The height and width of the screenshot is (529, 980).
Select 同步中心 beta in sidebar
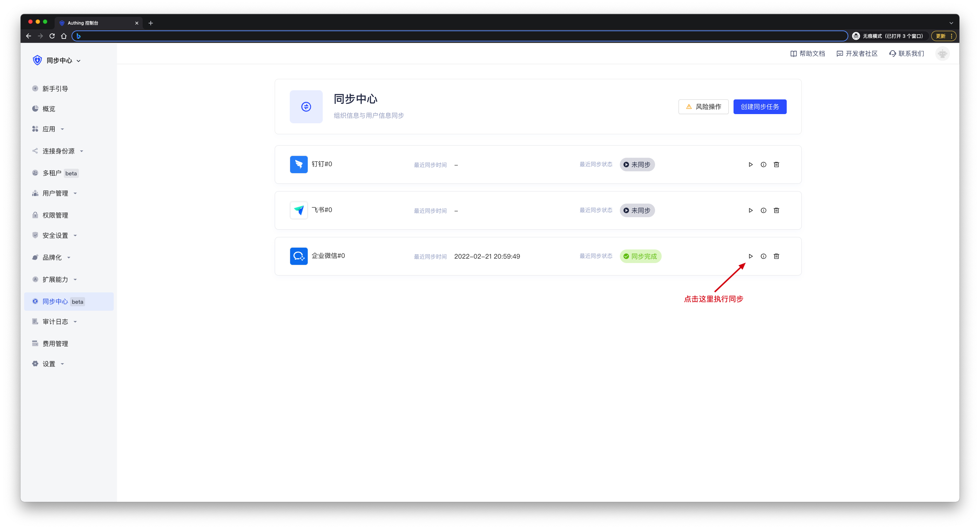(69, 302)
